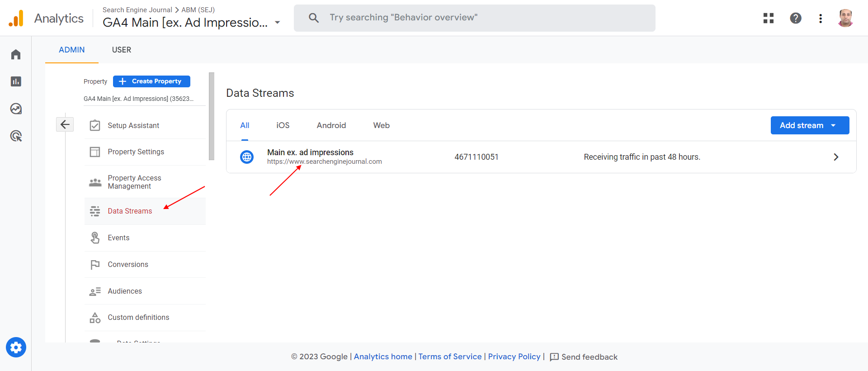Click the back arrow in property column

coord(65,124)
